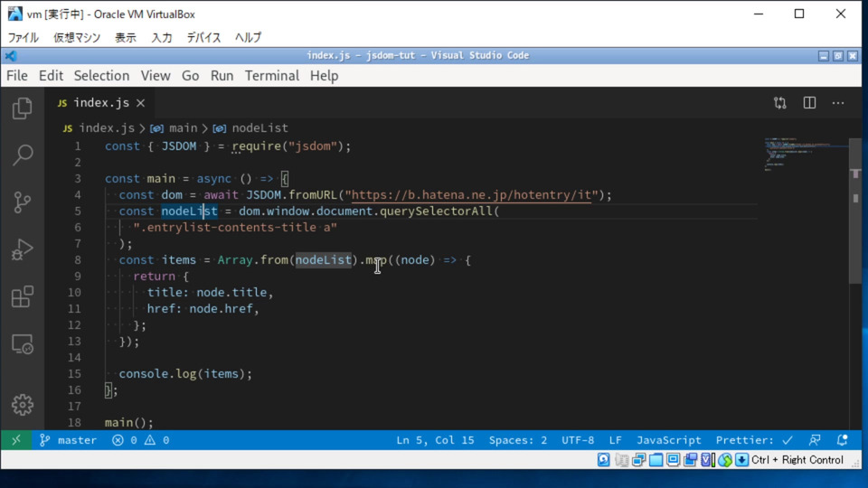Open VirtualBox 入力 menu
The image size is (868, 488).
(162, 38)
